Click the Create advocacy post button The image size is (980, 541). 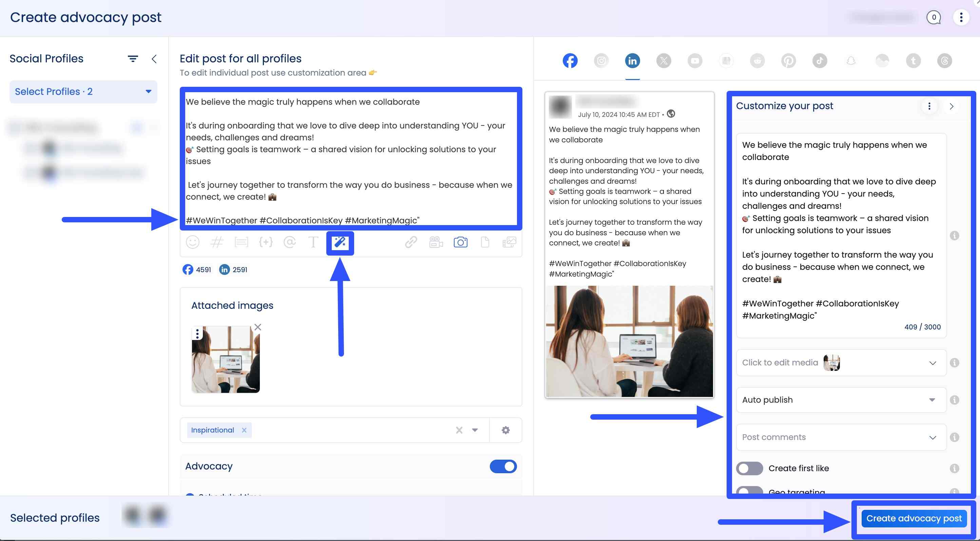click(x=914, y=518)
